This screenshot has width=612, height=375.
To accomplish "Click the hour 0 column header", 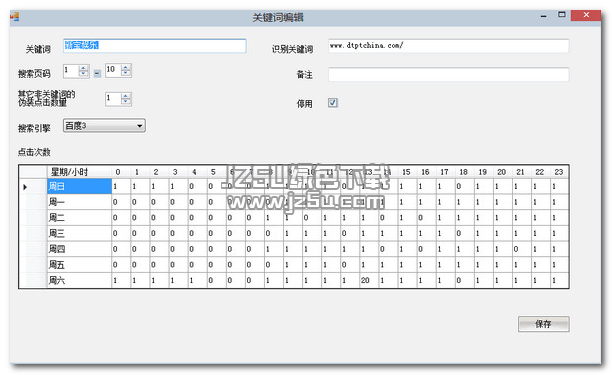I will (x=121, y=172).
